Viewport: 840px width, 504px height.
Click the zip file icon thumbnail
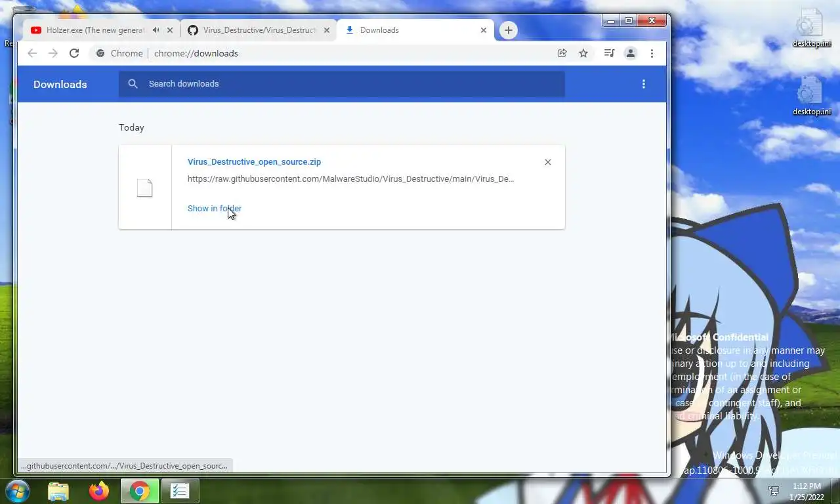click(145, 188)
